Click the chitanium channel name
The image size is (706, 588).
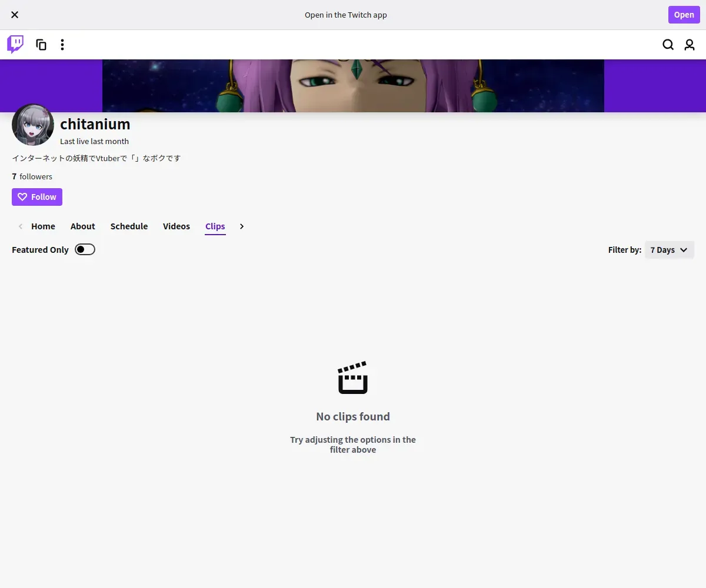pos(95,124)
